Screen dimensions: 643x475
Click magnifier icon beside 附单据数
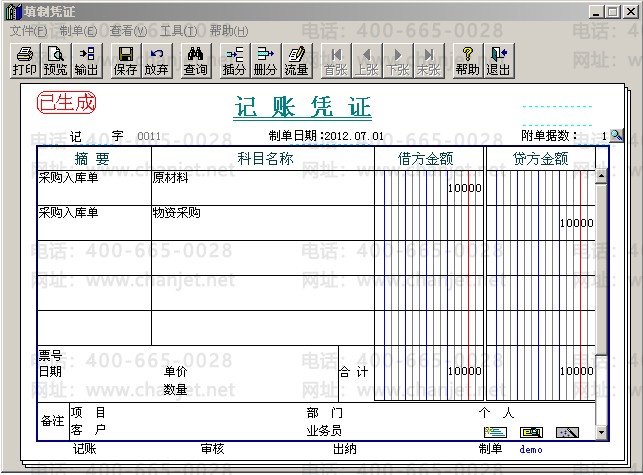[616, 135]
